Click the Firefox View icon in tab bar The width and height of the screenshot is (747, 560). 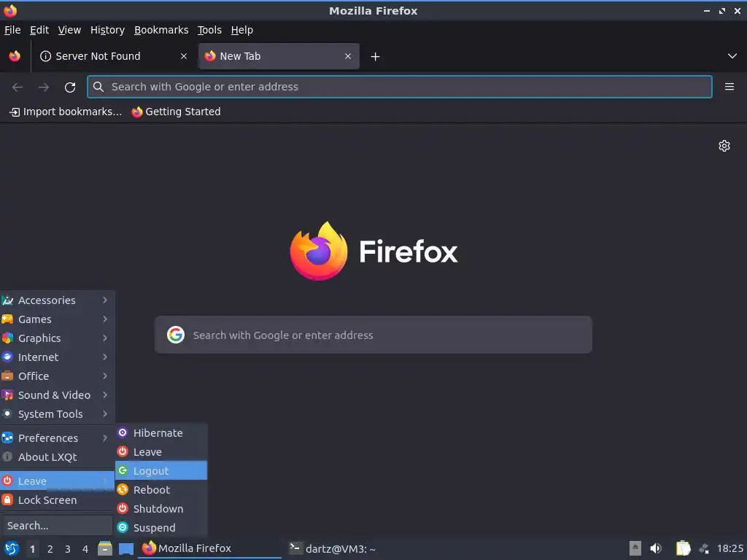(15, 56)
